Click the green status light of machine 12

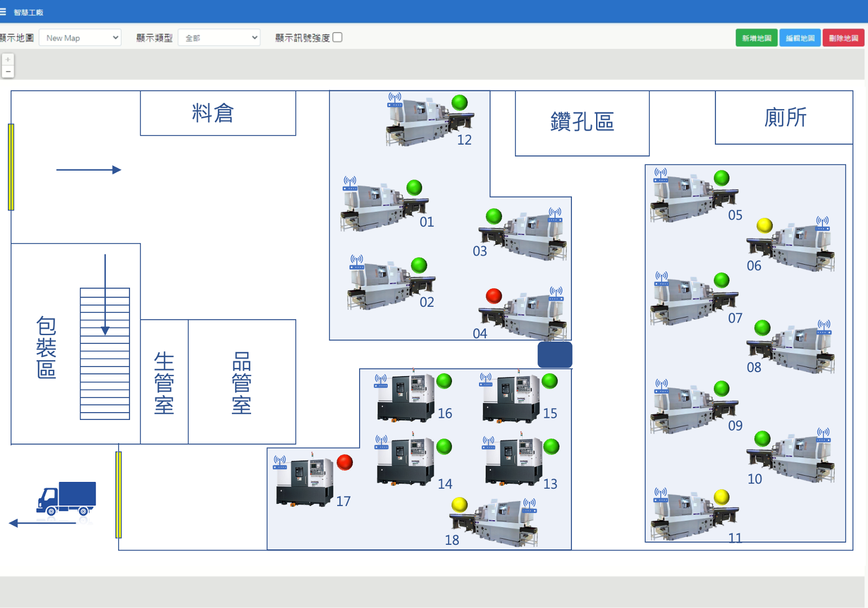click(x=459, y=102)
